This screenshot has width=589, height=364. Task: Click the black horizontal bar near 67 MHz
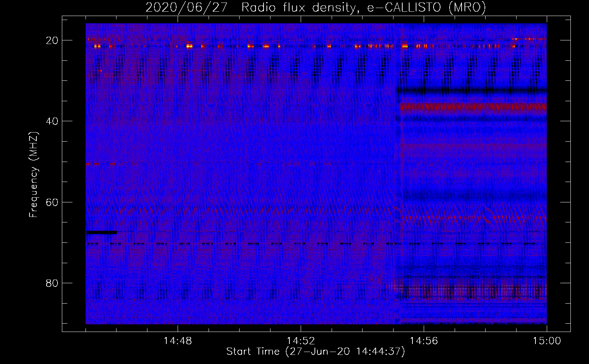tap(102, 232)
